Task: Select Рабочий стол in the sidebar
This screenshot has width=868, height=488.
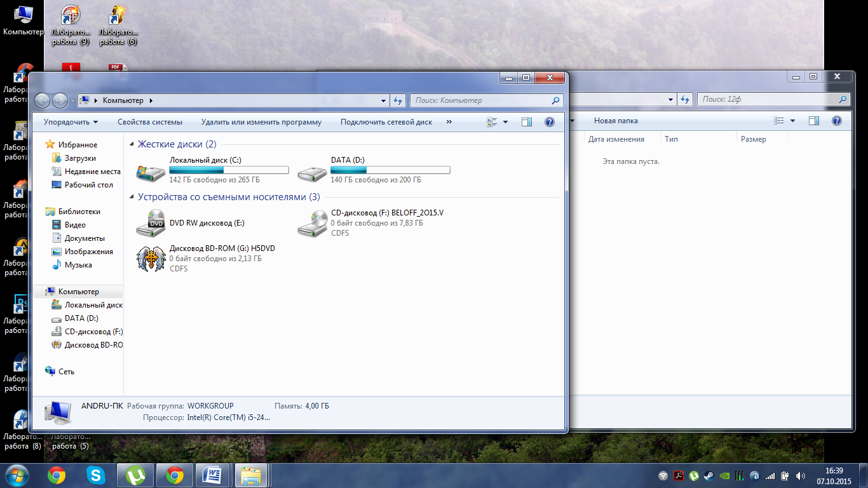Action: tap(88, 185)
